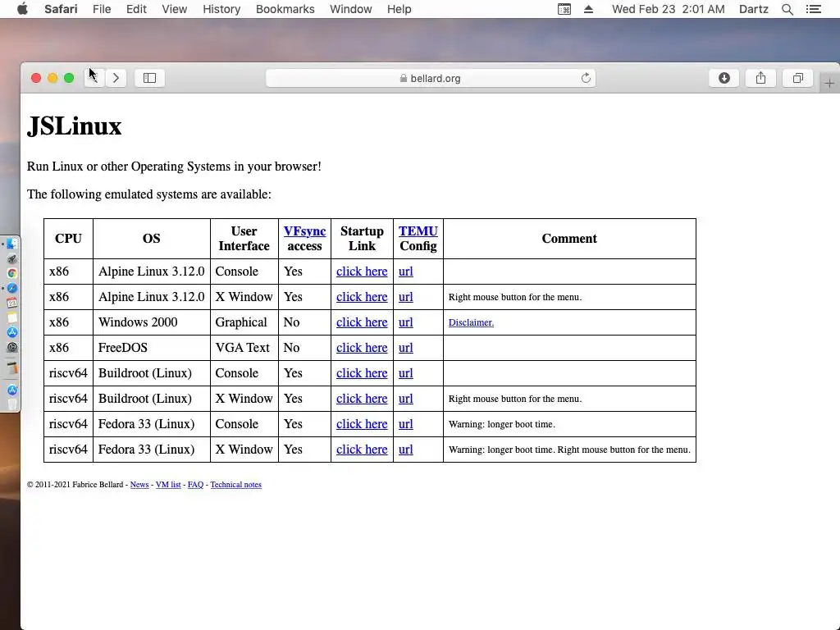Go forward using Safari's forward arrow
840x630 pixels.
point(116,78)
